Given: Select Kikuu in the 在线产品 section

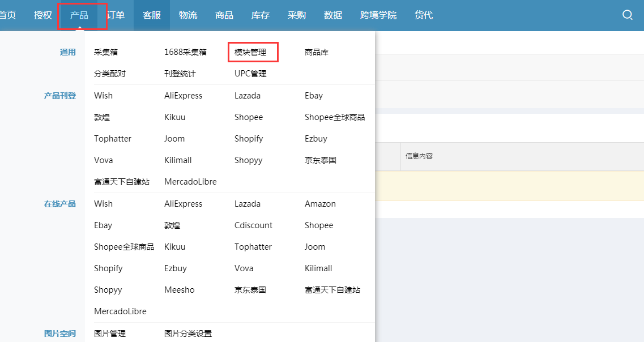Looking at the screenshot, I should tap(174, 247).
